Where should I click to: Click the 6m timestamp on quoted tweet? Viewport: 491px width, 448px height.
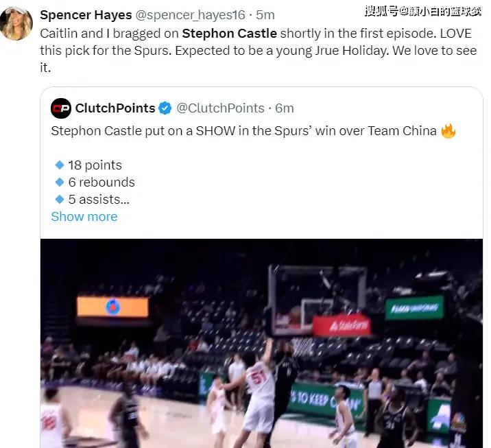point(285,108)
